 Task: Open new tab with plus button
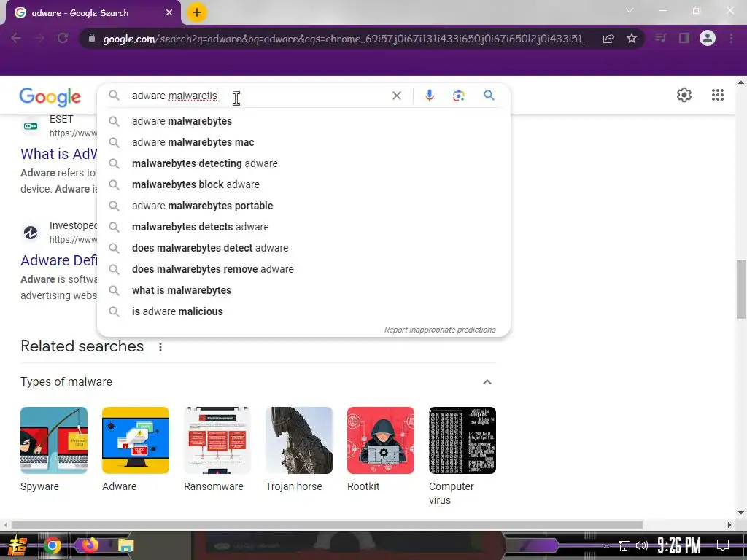196,12
